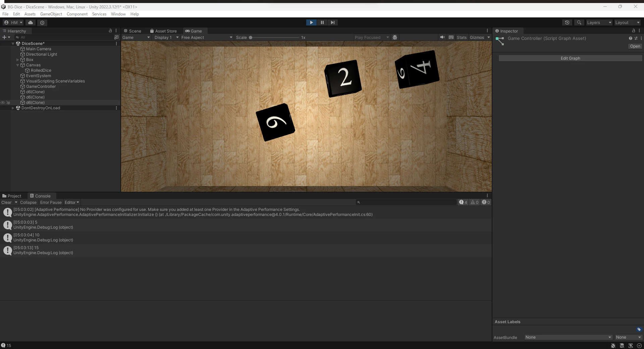Open Hierarchy panel more options menu
This screenshot has height=349, width=644.
(116, 31)
